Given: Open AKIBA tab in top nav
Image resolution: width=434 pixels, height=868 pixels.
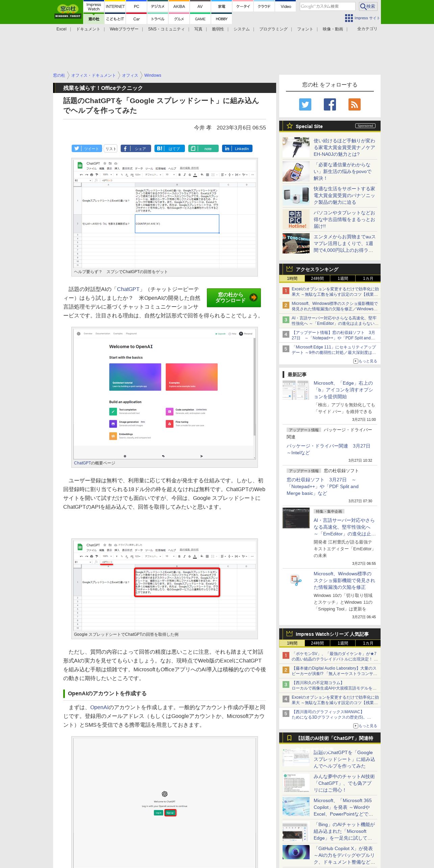Looking at the screenshot, I should (179, 6).
